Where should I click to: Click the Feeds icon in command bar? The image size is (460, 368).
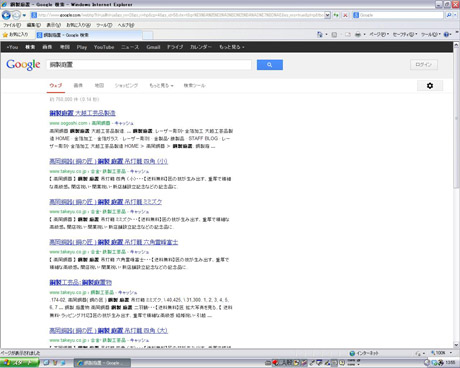[x=334, y=34]
